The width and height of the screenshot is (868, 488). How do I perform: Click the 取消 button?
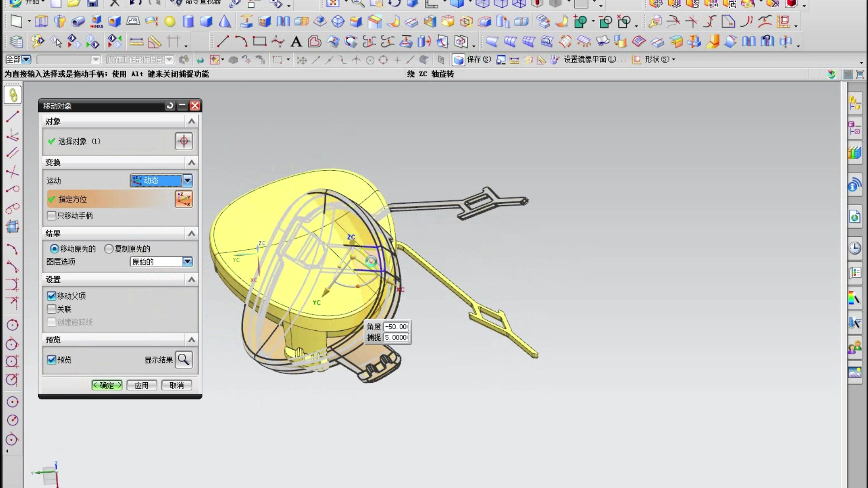coord(176,385)
